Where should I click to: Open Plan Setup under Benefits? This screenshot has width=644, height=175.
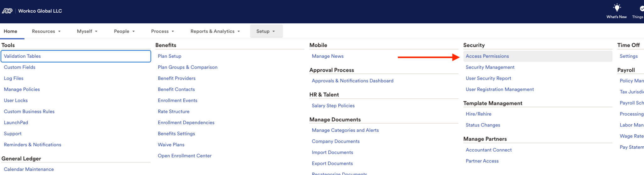(x=169, y=56)
